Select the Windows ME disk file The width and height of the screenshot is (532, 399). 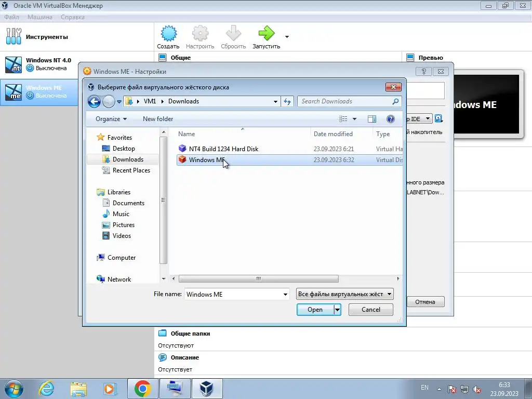pyautogui.click(x=289, y=160)
